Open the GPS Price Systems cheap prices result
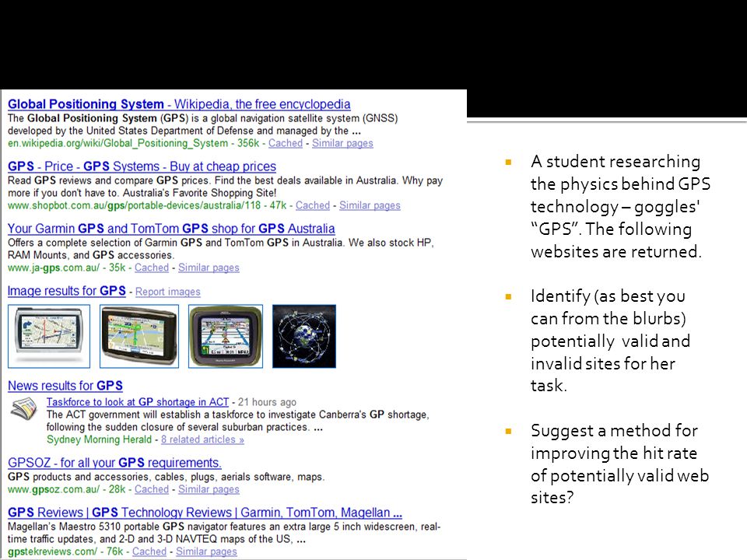 click(142, 166)
